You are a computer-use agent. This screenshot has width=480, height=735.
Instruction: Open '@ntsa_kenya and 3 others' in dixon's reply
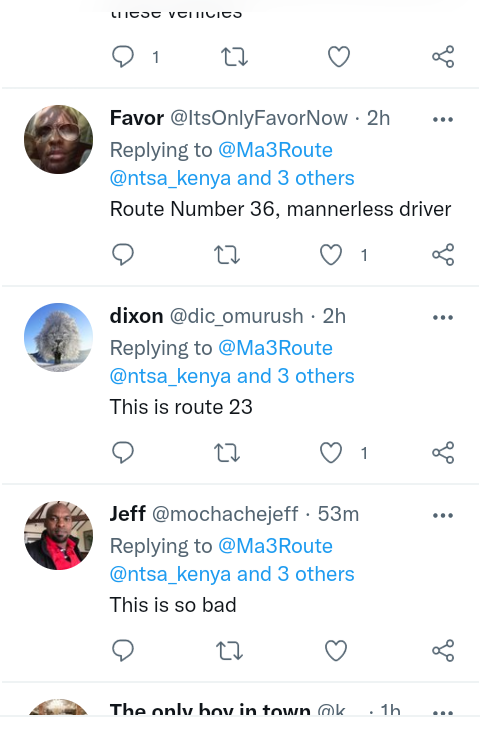click(232, 376)
